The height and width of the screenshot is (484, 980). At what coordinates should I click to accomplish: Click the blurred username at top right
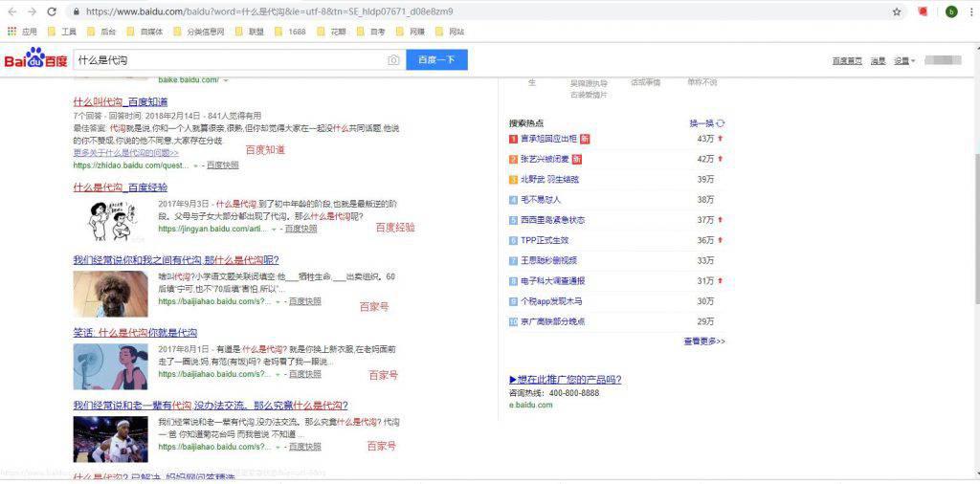click(x=943, y=60)
